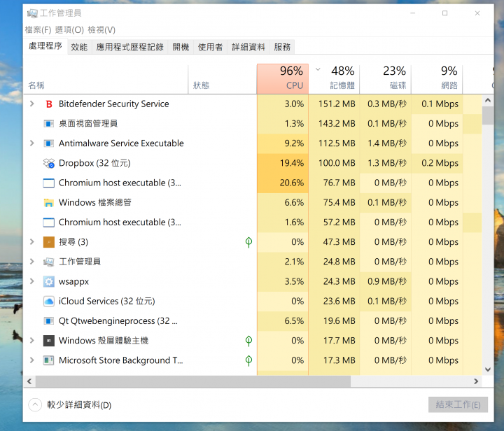Click the horizontal scrollbar right arrow
The height and width of the screenshot is (431, 504).
click(476, 381)
